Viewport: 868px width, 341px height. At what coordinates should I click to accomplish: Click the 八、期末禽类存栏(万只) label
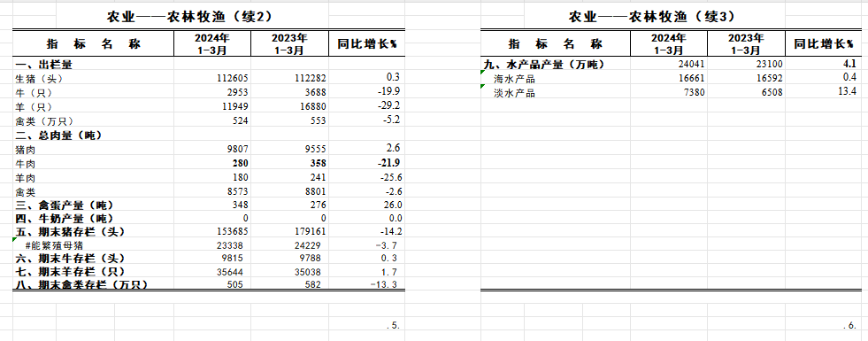click(93, 285)
